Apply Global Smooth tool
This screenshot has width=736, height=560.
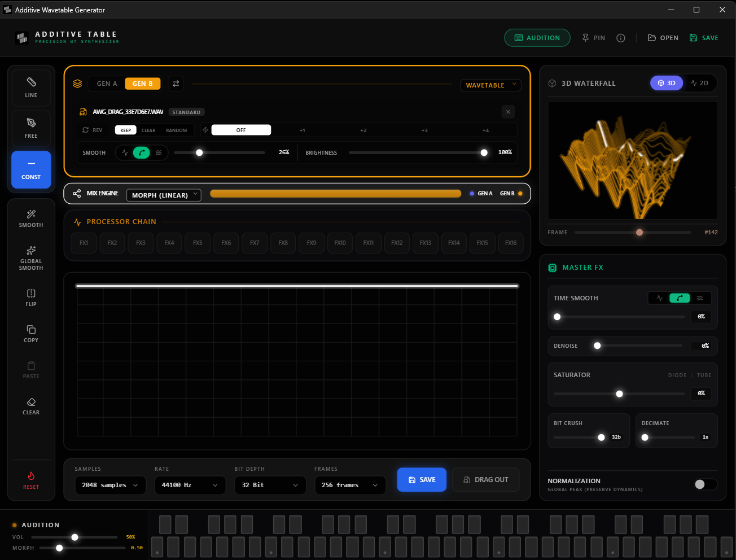[x=31, y=257]
